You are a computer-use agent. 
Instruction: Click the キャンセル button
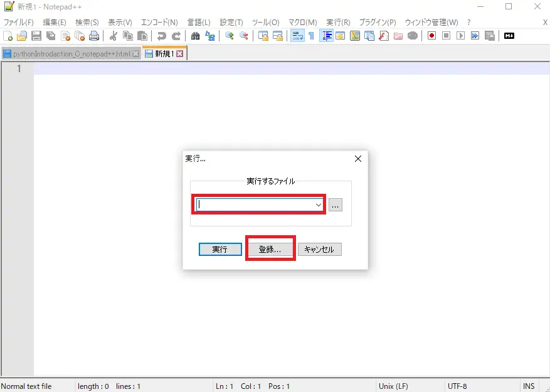point(320,250)
